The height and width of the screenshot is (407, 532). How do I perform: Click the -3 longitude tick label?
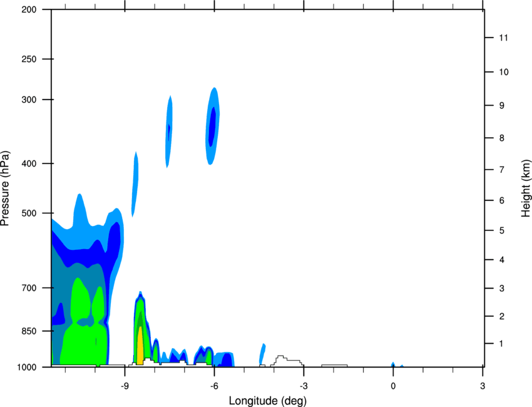pyautogui.click(x=304, y=386)
